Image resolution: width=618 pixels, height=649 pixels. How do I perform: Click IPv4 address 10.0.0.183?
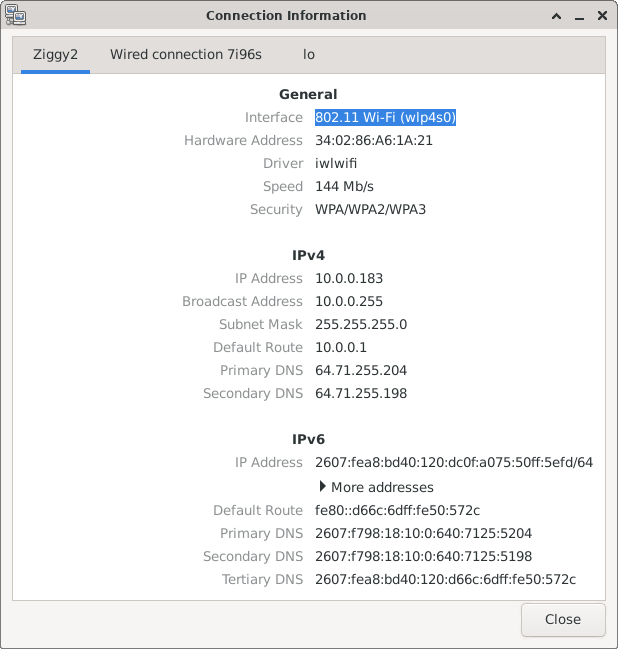coord(349,279)
